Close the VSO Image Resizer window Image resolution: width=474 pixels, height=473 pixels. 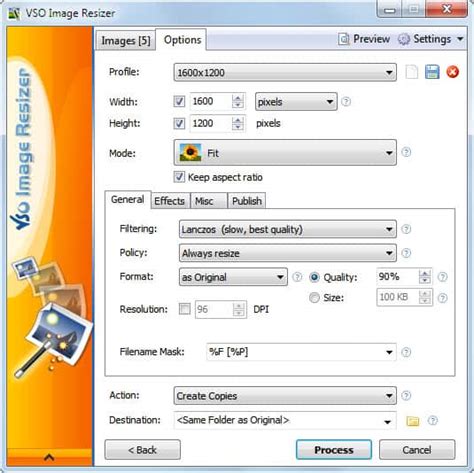tap(447, 8)
